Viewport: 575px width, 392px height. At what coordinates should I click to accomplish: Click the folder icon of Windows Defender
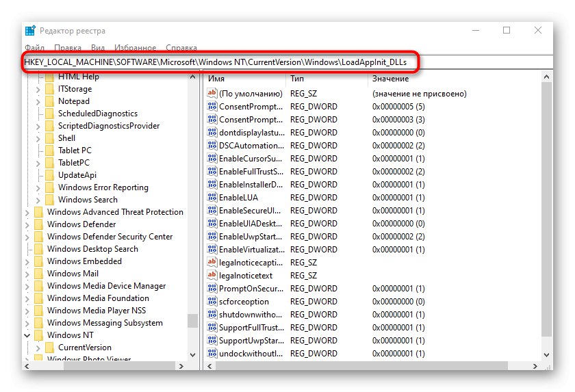(x=38, y=224)
